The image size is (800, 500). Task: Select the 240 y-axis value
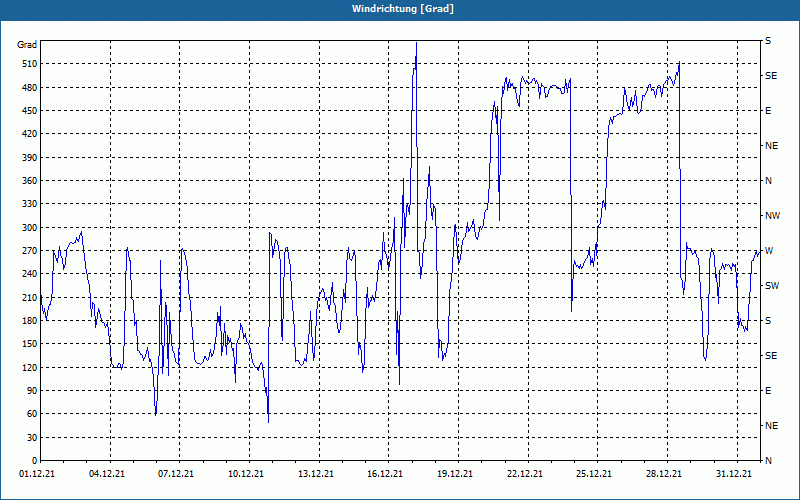30,273
